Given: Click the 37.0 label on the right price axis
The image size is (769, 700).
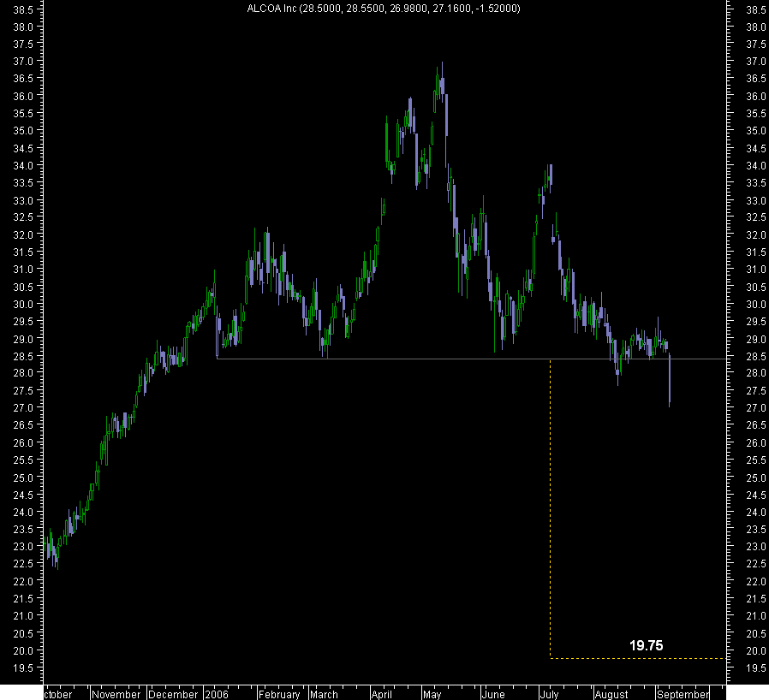Looking at the screenshot, I should point(756,62).
